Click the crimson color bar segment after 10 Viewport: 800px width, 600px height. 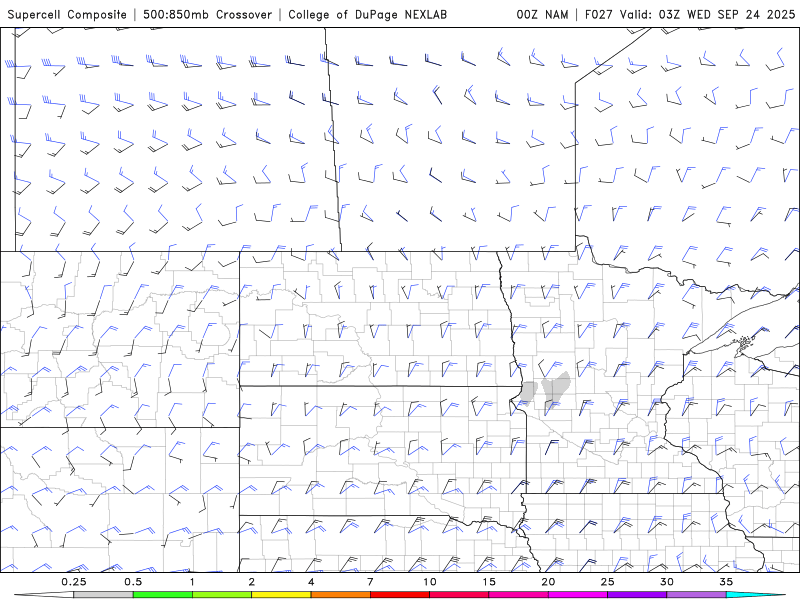459,595
